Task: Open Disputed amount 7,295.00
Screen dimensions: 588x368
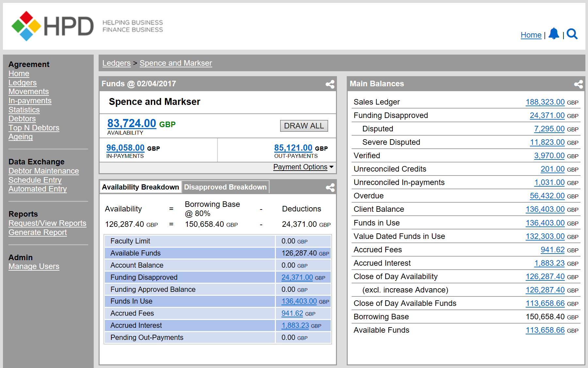Action: [x=549, y=129]
